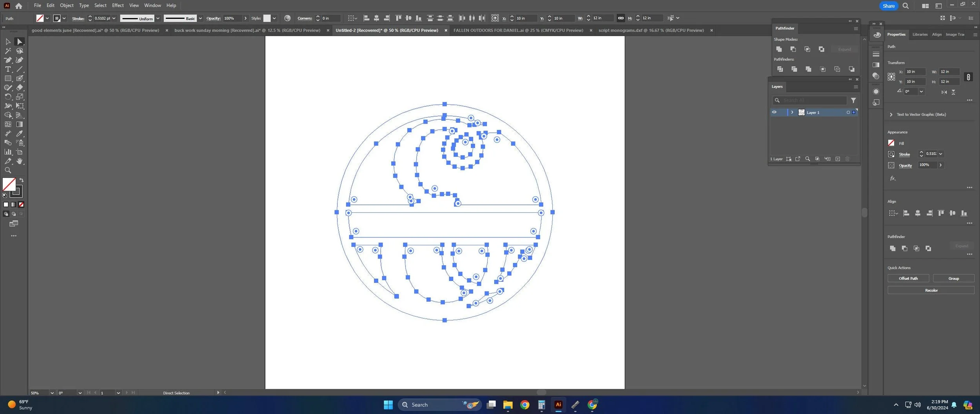Screen dimensions: 980x414
Task: Switch to FALLEN OUTDOORS FOR DANIEL.ai tab
Action: (x=518, y=30)
